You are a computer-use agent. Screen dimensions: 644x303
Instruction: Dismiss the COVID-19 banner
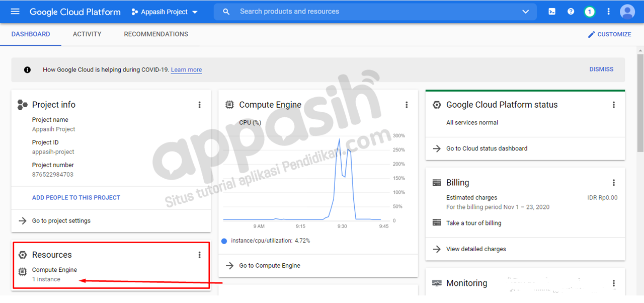(x=601, y=69)
